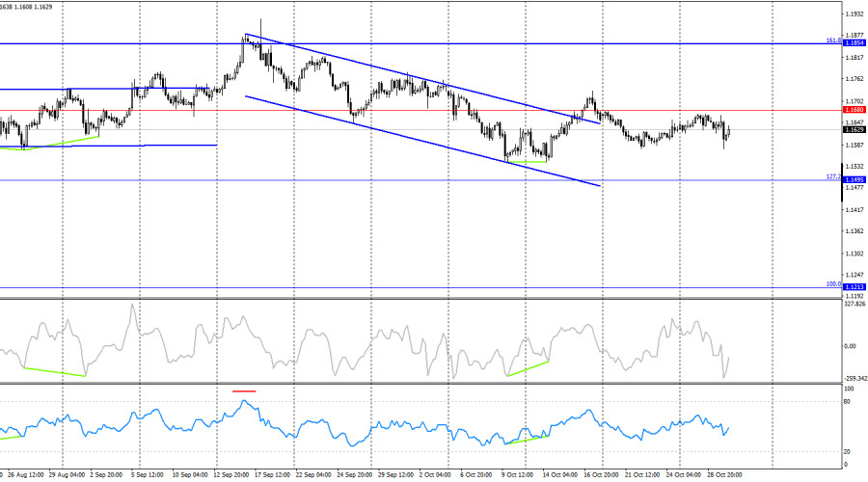
Task: Click the 1.1854 price label on axis
Action: 854,43
